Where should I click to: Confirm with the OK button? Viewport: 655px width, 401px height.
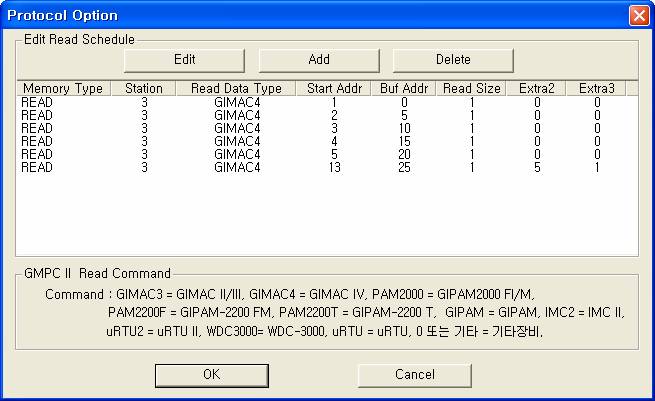212,375
